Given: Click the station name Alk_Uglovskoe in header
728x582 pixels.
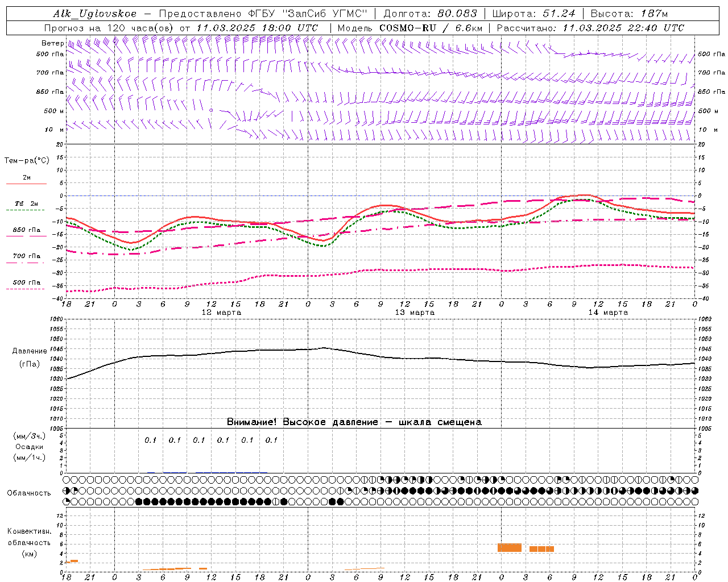Looking at the screenshot, I should point(95,14).
